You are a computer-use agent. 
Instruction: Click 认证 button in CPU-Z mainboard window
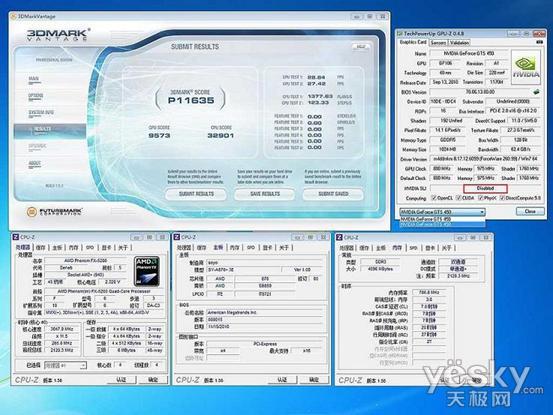[282, 380]
